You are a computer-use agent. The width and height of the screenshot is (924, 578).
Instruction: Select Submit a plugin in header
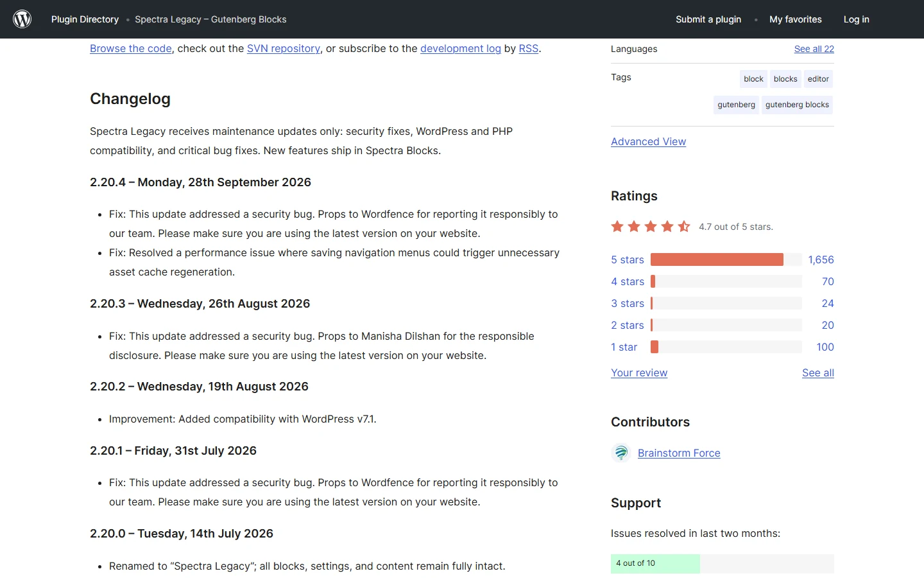[708, 19]
